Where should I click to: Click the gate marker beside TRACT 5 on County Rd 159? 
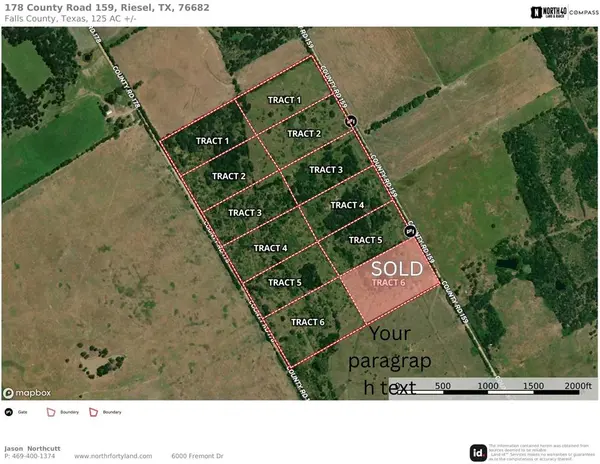[x=410, y=231]
